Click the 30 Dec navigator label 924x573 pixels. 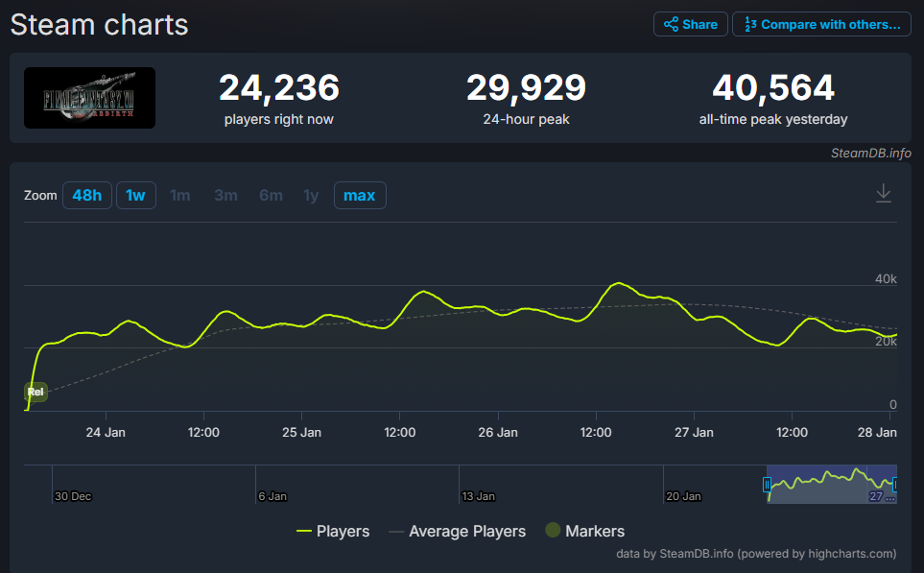tap(73, 496)
